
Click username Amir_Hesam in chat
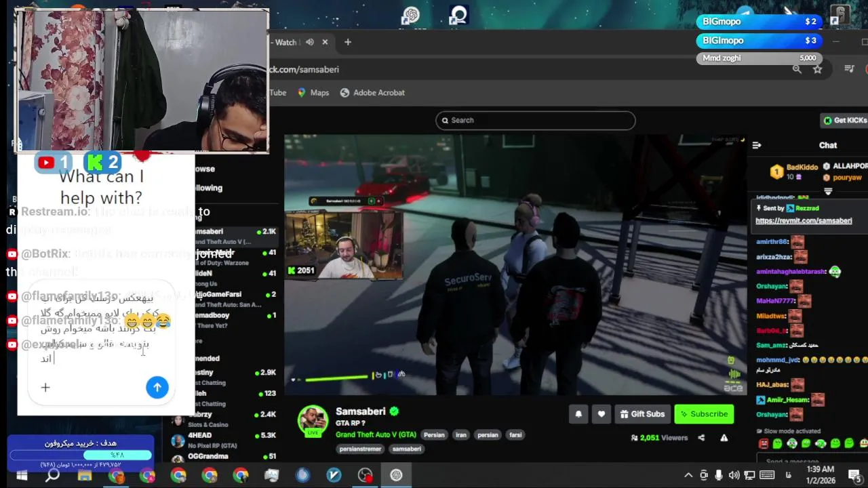point(787,400)
